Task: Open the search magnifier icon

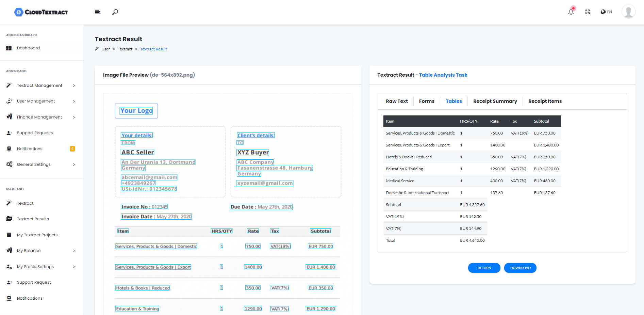Action: (115, 12)
